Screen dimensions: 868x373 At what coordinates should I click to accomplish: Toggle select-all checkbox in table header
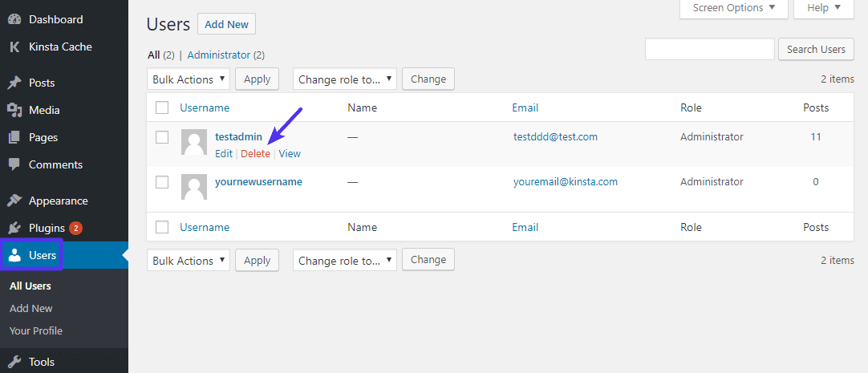(162, 107)
